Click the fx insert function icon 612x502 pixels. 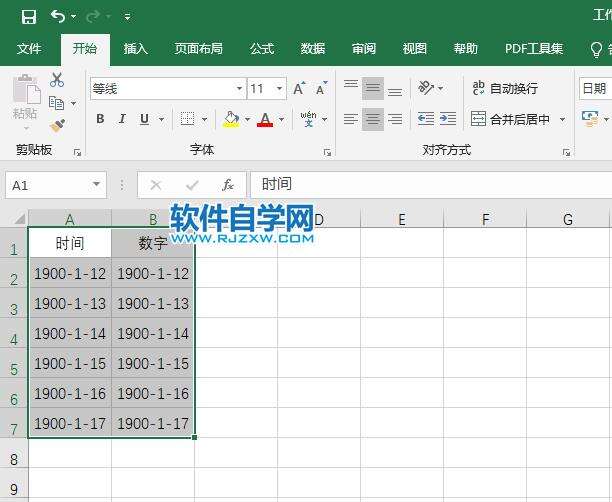(228, 185)
